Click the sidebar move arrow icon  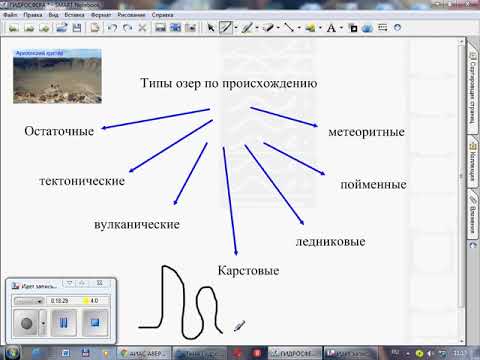tap(473, 245)
